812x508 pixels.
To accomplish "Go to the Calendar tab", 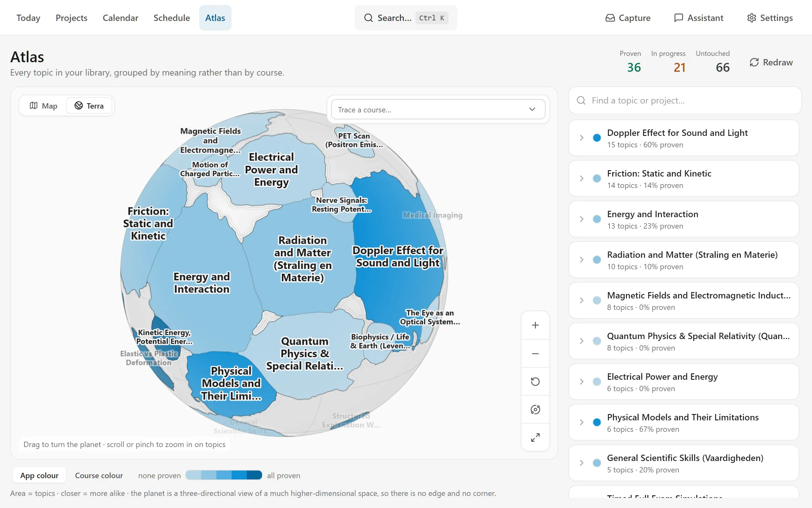I will 120,18.
